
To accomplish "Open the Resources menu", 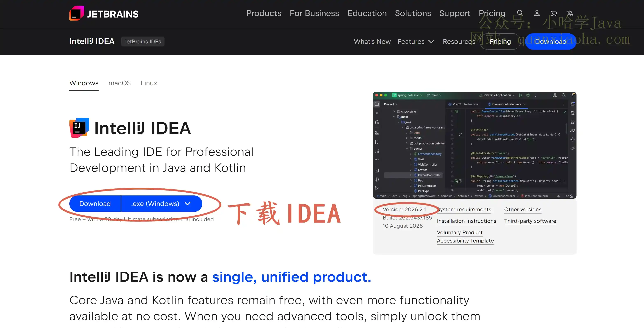I will 459,42.
